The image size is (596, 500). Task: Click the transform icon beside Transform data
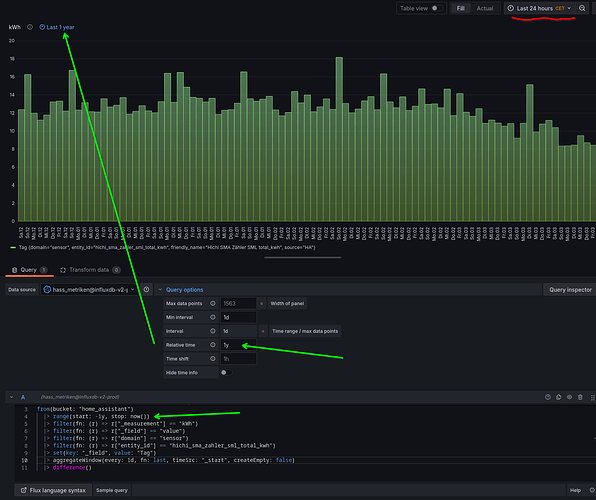click(63, 270)
